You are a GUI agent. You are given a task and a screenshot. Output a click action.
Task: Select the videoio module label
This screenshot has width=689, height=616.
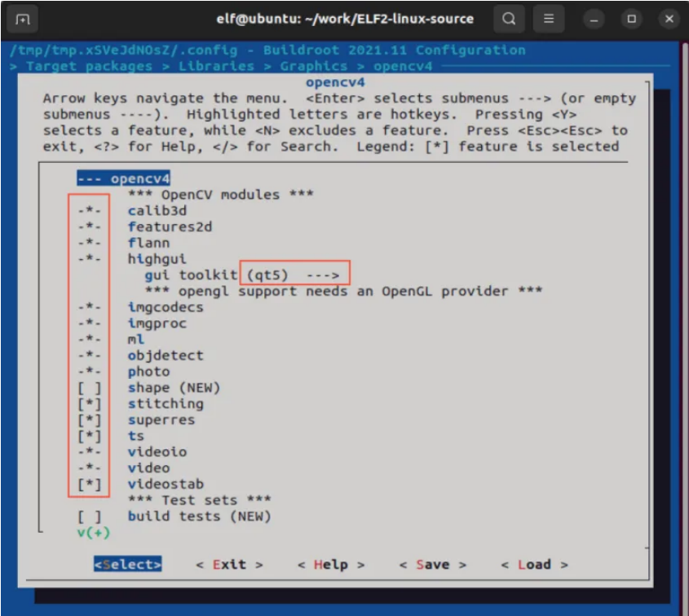157,452
